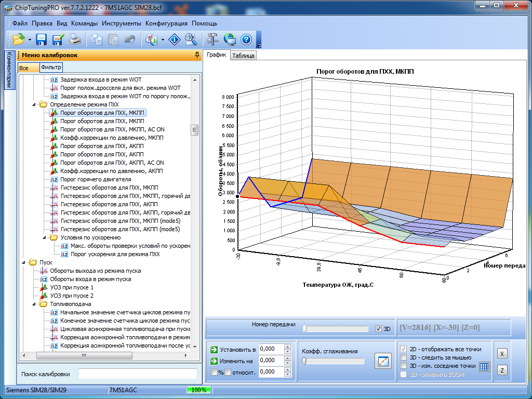
Task: Uncheck the 3D view checkbox
Action: [x=378, y=329]
